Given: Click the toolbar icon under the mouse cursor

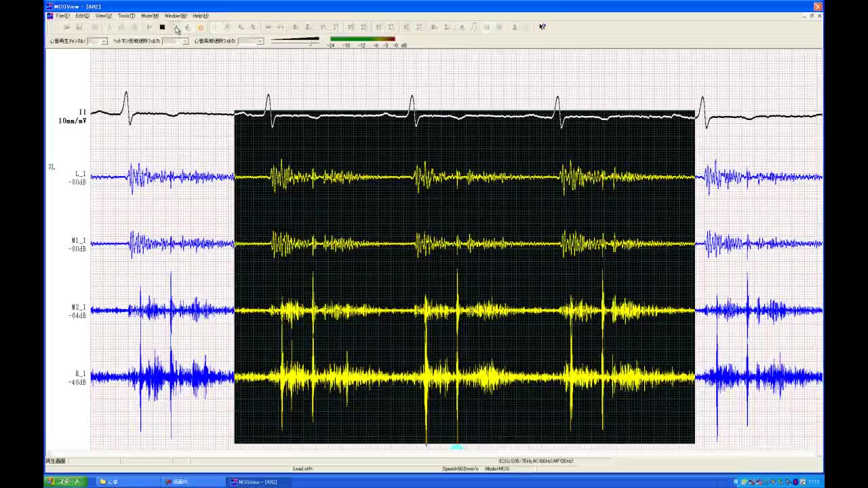Looking at the screenshot, I should click(x=176, y=27).
